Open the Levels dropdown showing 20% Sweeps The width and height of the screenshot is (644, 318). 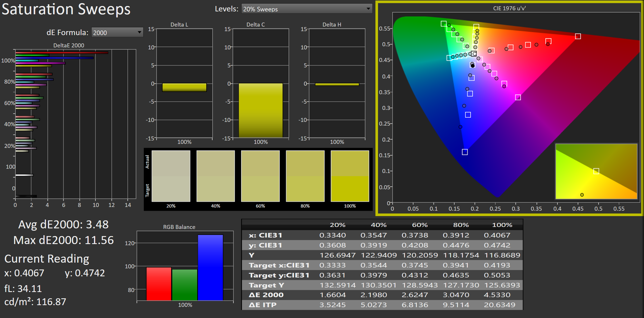pyautogui.click(x=307, y=9)
